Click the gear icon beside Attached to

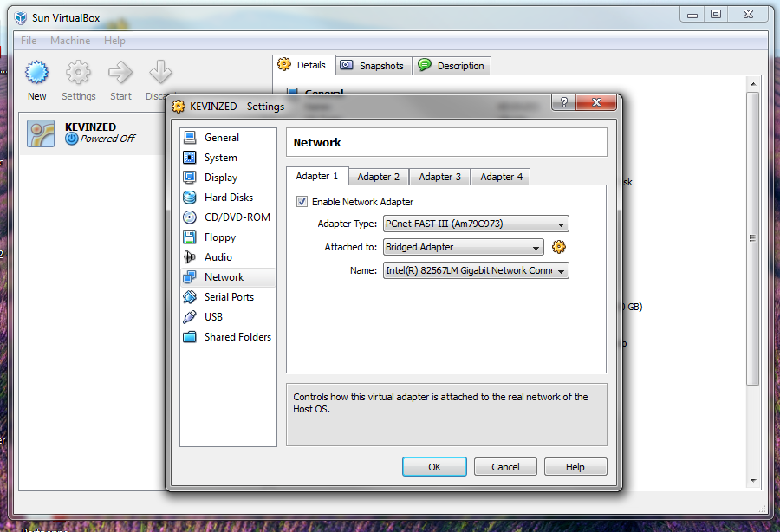559,247
